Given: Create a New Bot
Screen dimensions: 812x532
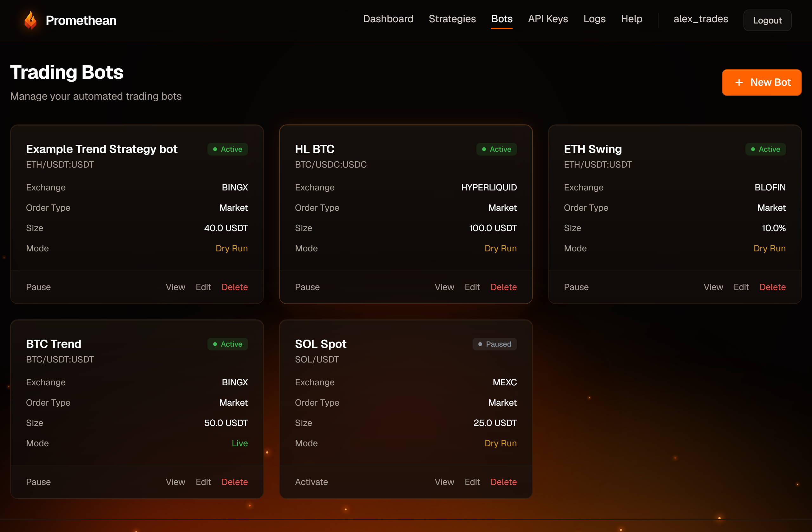Looking at the screenshot, I should pyautogui.click(x=762, y=82).
